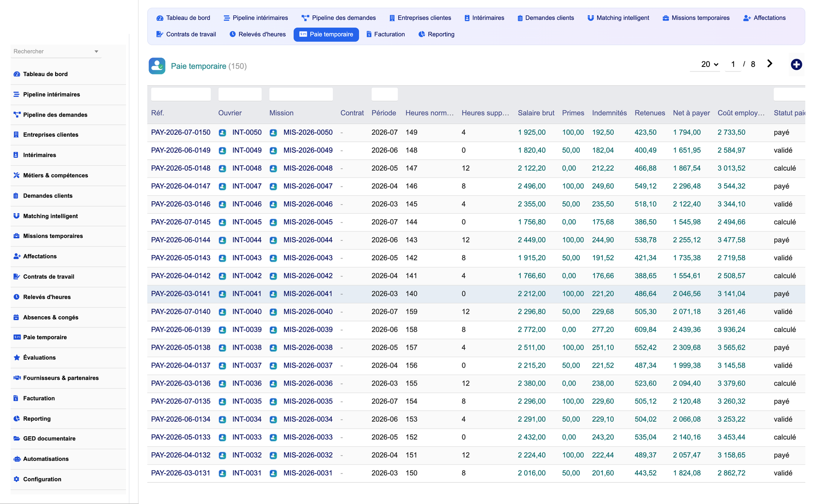Screen dimensions: 814x504
Task: Click the Pipeline intérimaires sidebar icon
Action: click(x=17, y=95)
